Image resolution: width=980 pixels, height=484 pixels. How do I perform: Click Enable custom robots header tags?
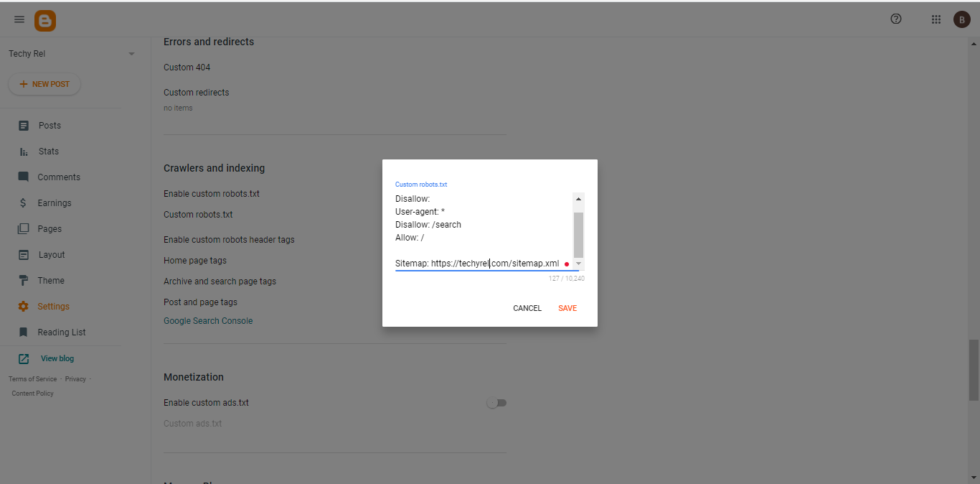tap(229, 240)
